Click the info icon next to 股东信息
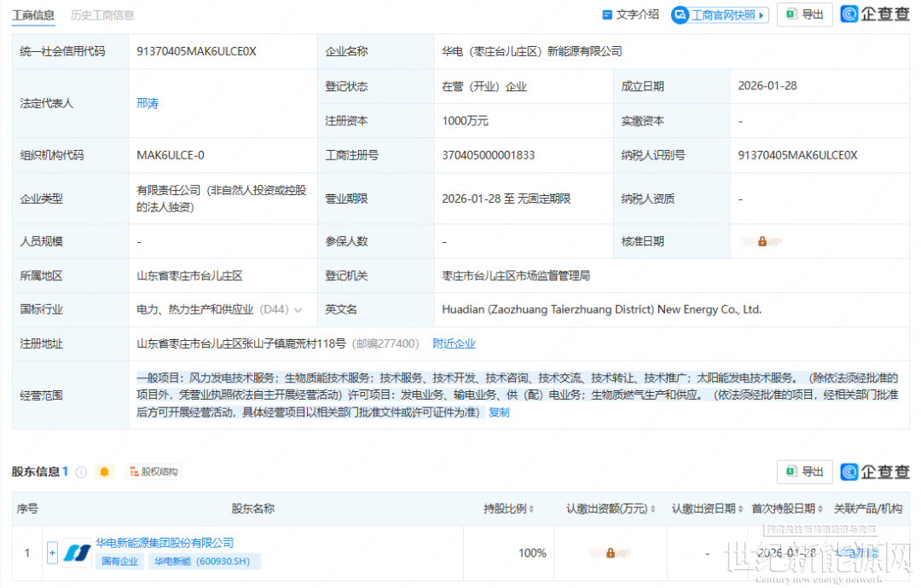921x588 pixels. coord(82,471)
